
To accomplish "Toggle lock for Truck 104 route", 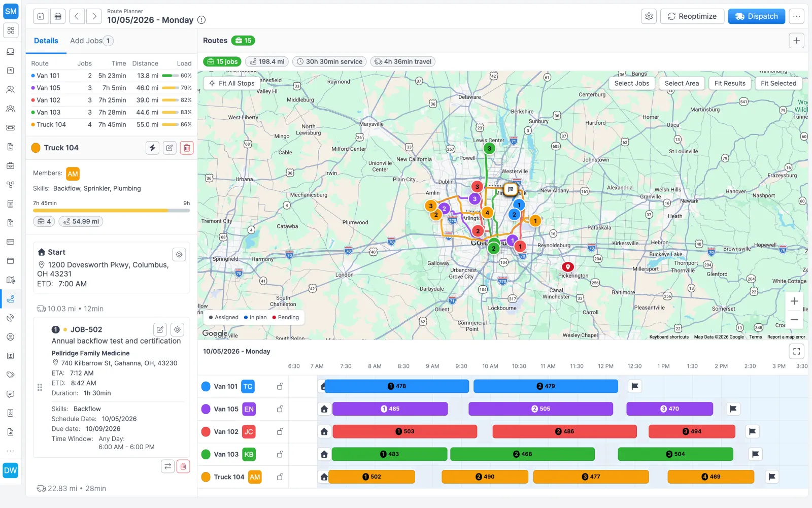I will tap(280, 477).
